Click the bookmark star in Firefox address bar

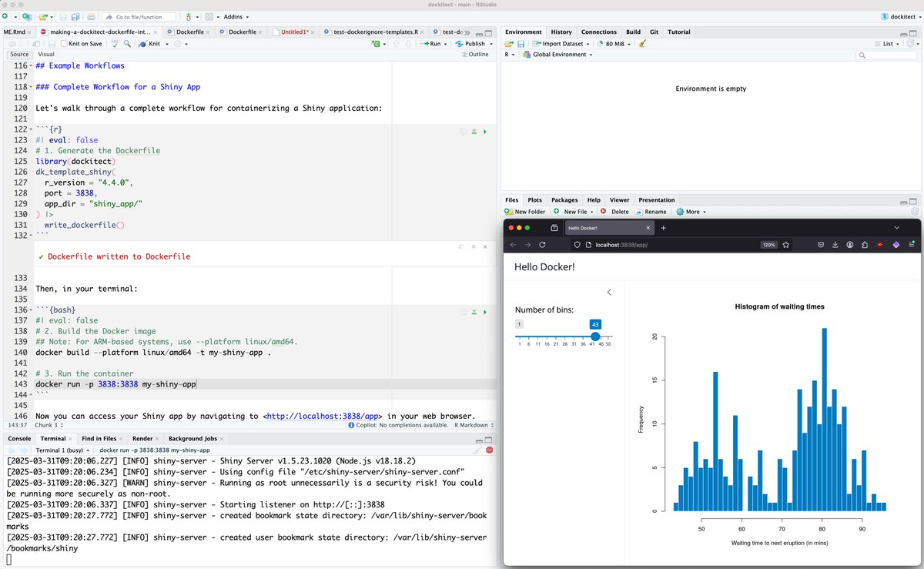pos(786,244)
